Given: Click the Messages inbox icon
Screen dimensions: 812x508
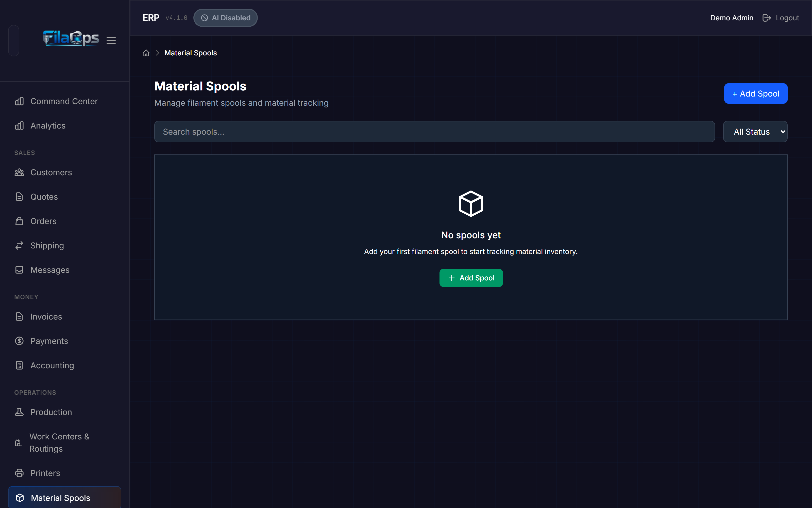Looking at the screenshot, I should point(20,270).
